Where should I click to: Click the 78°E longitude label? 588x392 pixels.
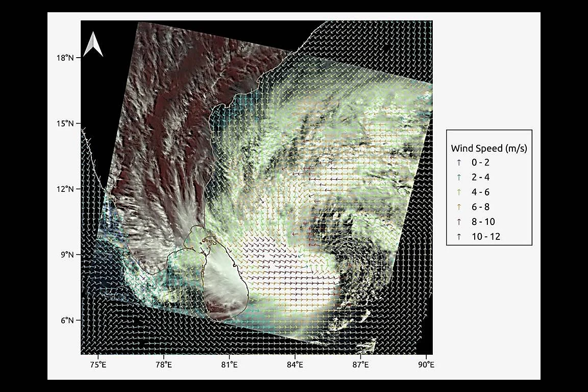[164, 364]
